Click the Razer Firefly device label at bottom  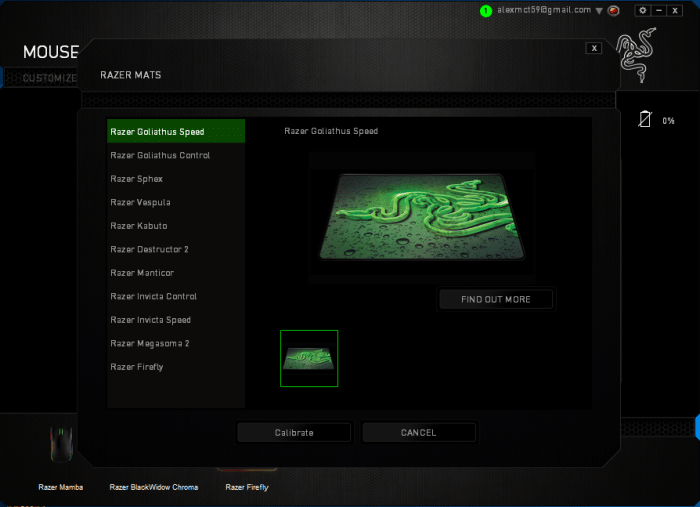(x=247, y=487)
